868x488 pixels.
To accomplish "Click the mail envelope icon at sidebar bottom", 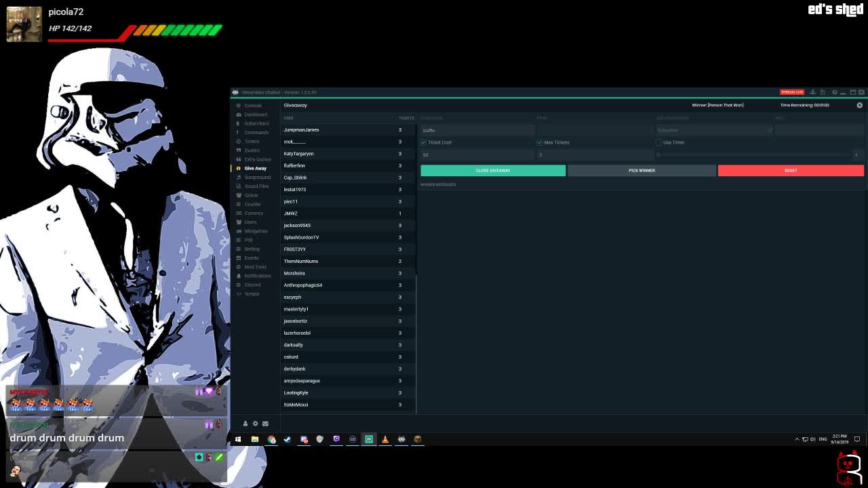I will click(265, 424).
